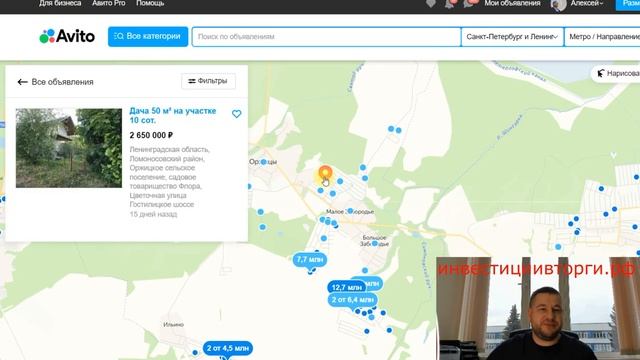
Task: Click the 2 от 4,5 млн map marker
Action: click(x=228, y=348)
